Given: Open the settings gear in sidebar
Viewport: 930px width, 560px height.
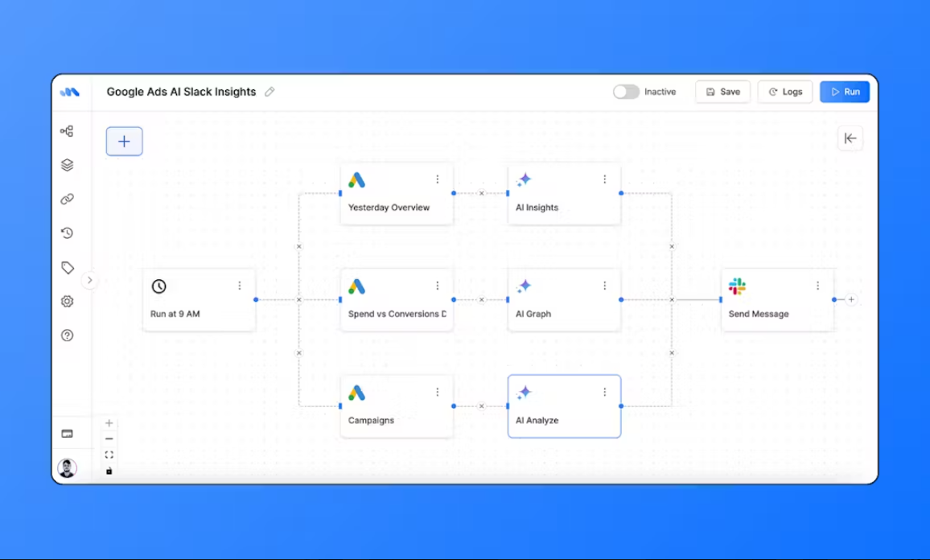Looking at the screenshot, I should (67, 302).
